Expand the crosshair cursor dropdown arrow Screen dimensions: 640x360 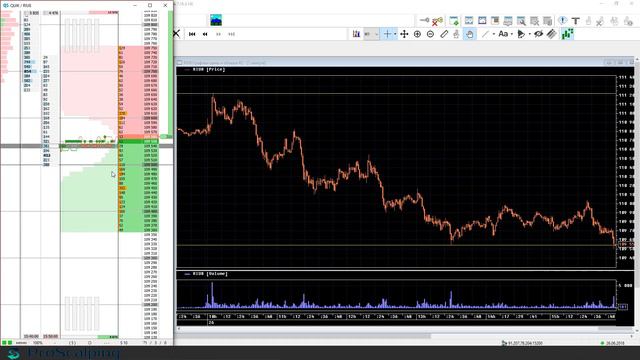pyautogui.click(x=395, y=34)
